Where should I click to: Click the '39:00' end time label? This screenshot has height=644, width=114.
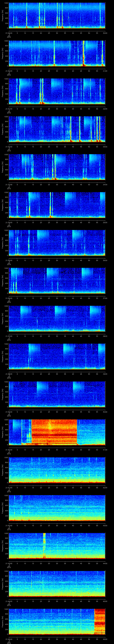click(x=105, y=374)
